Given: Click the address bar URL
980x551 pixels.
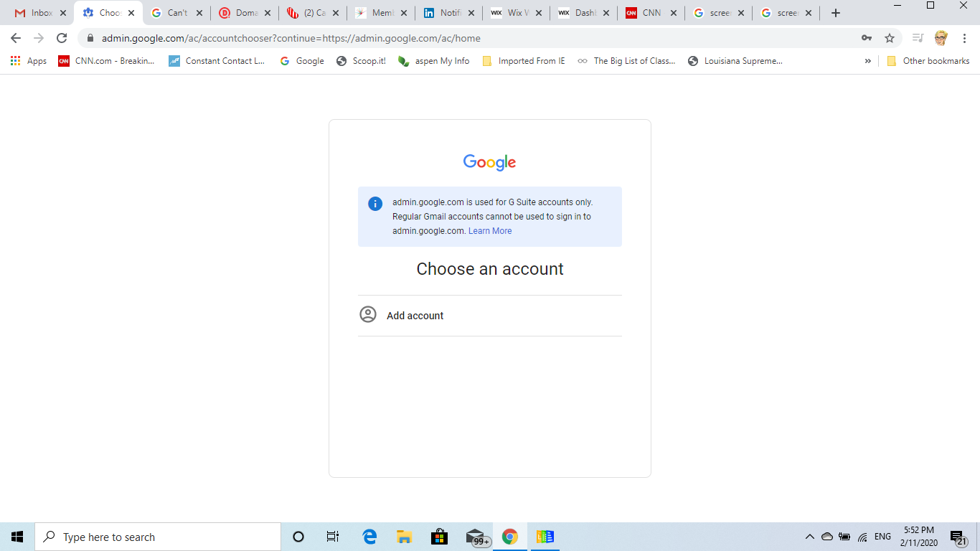Looking at the screenshot, I should [291, 38].
